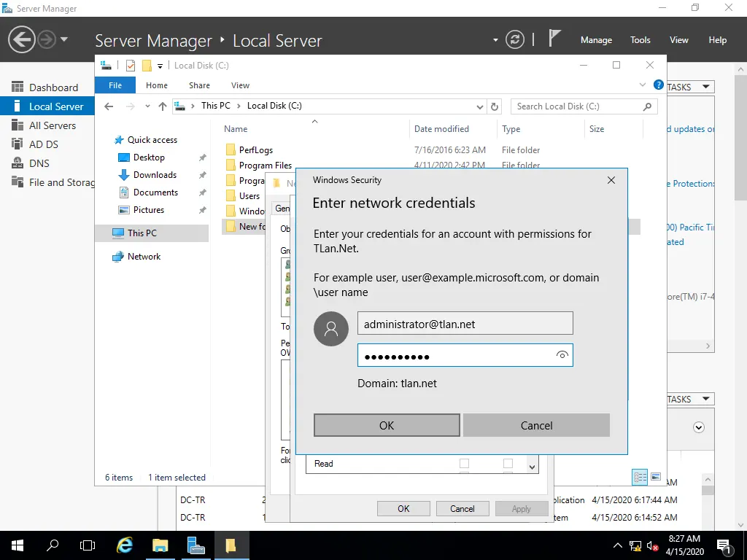
Task: Click the search magnifier icon in Explorer
Action: [x=647, y=106]
